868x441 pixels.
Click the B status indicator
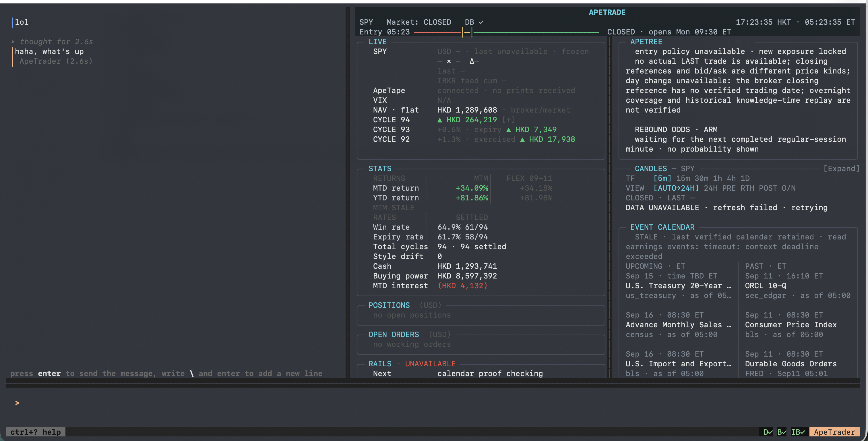pyautogui.click(x=782, y=432)
